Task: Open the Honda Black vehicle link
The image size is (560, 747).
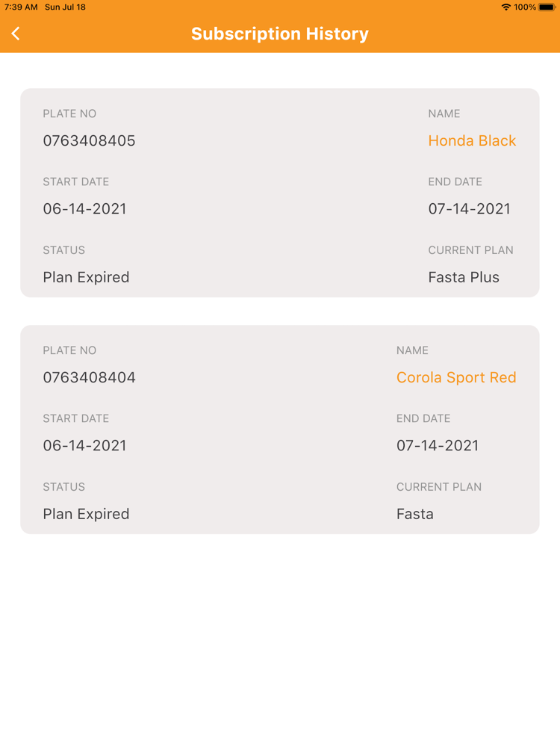Action: click(x=472, y=140)
